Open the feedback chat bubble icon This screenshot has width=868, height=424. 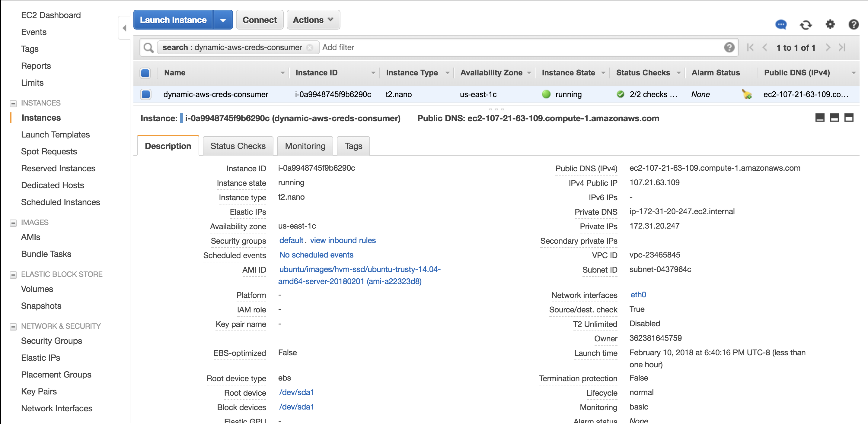pos(781,25)
